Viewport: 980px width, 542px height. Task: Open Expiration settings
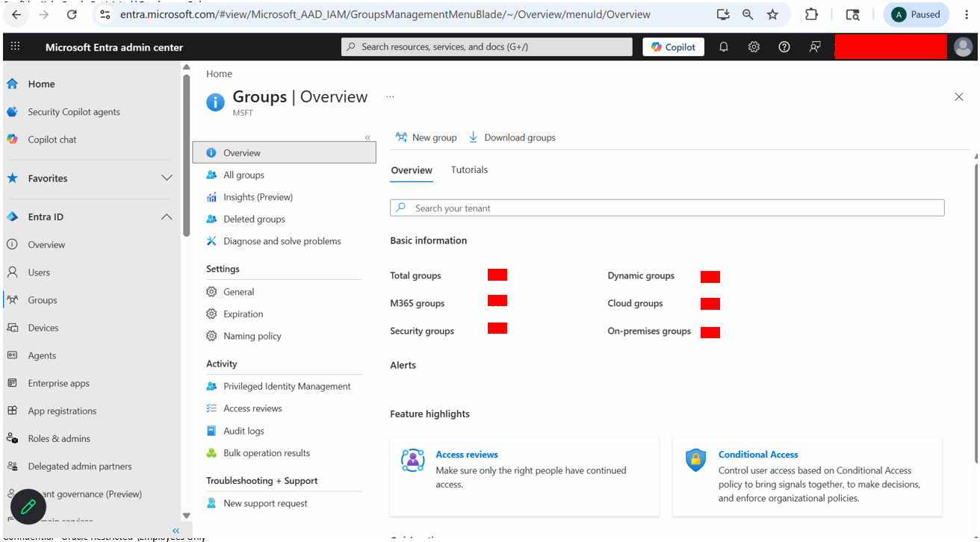(243, 314)
